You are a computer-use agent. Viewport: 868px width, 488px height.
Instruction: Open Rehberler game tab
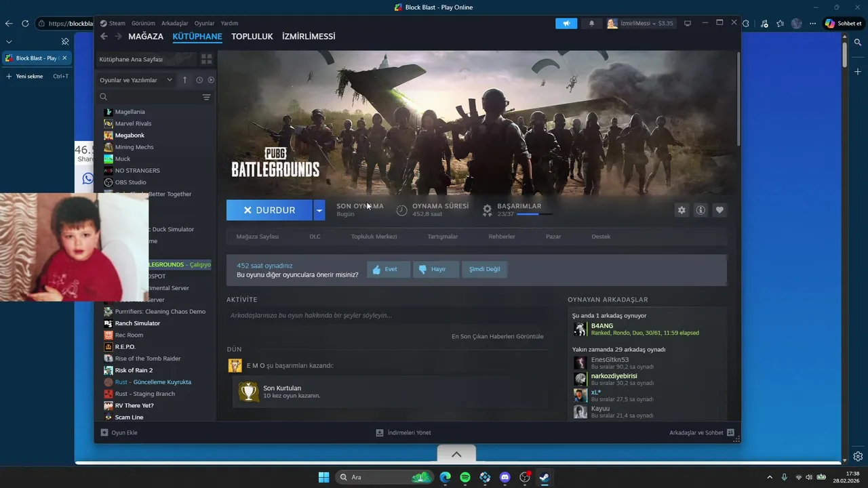[502, 237]
